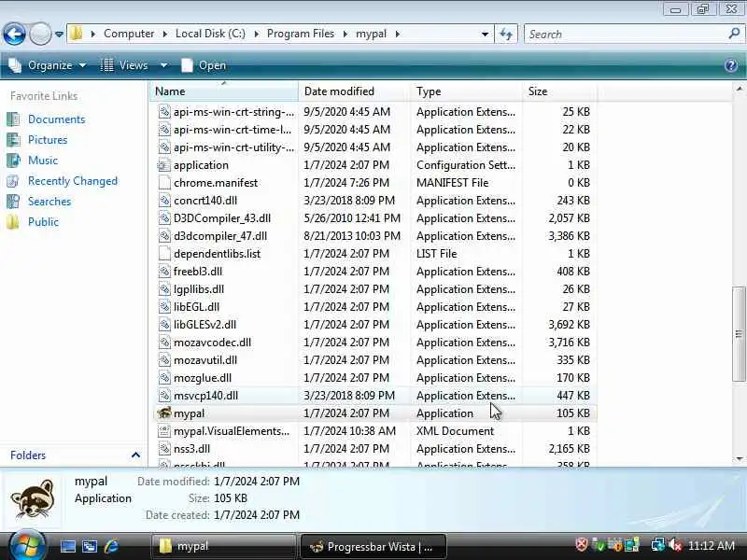Switch to the mypal taskbar button
This screenshot has width=747, height=560.
pos(223,546)
